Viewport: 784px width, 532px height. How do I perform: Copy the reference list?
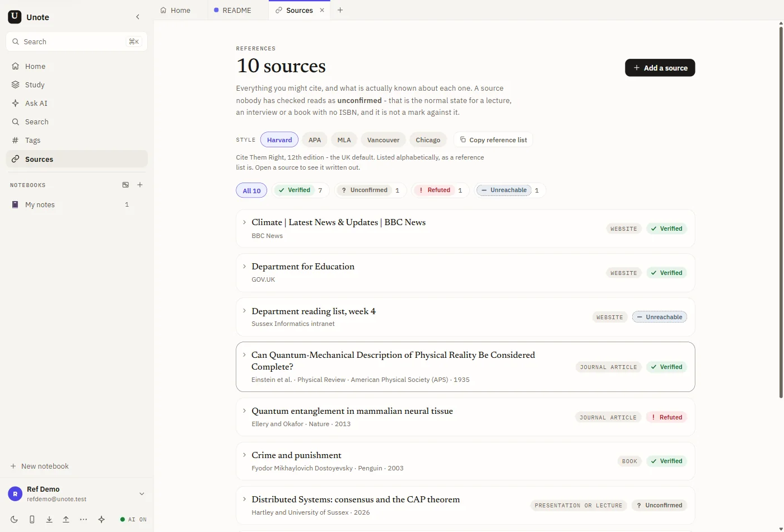click(x=493, y=140)
